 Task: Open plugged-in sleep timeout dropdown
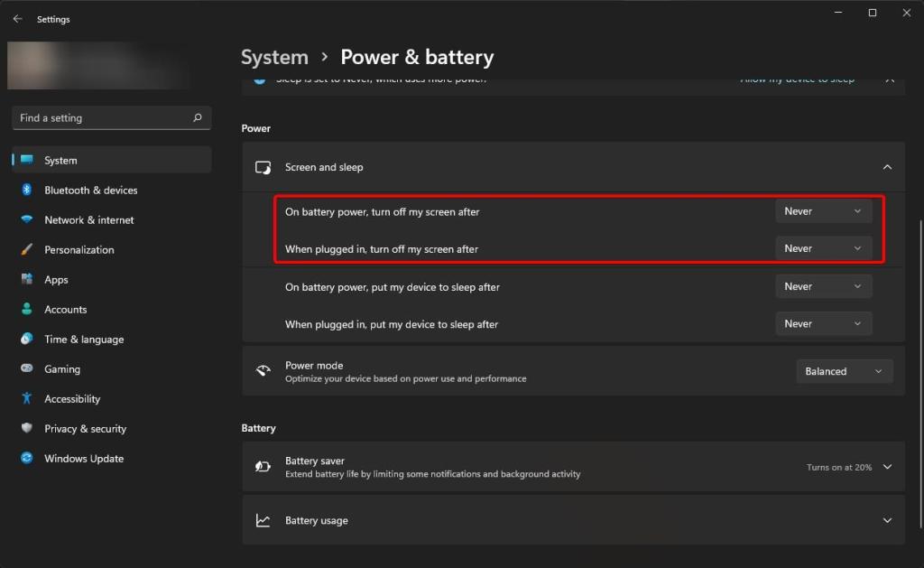tap(823, 323)
